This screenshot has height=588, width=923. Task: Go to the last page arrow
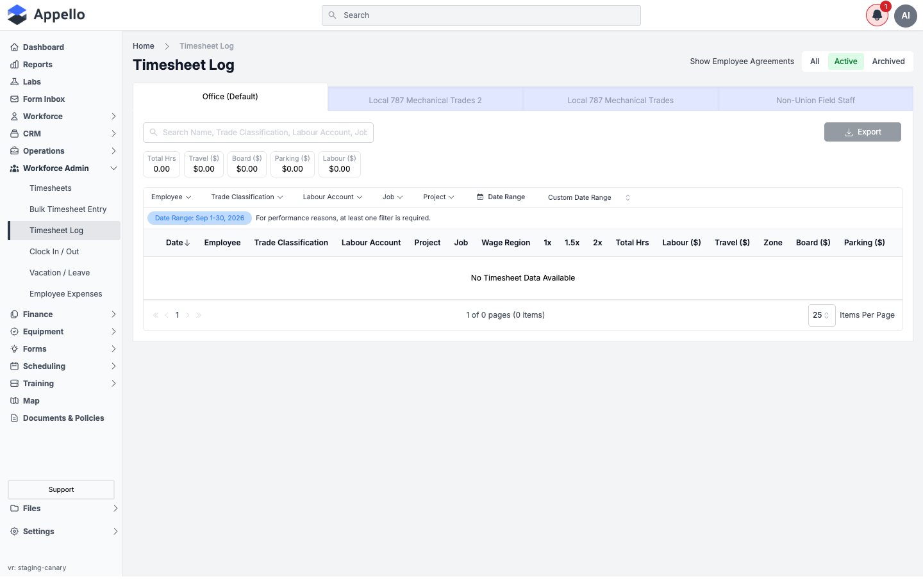(x=199, y=315)
